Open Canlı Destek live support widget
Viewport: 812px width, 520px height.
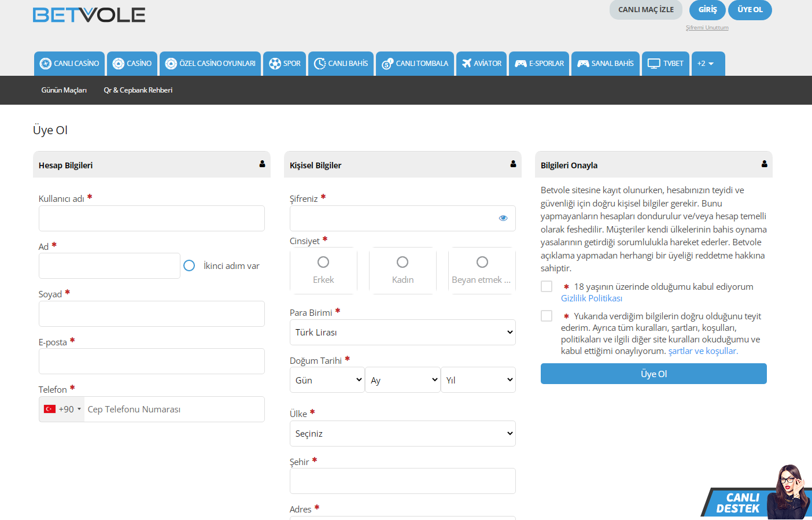tap(756, 493)
